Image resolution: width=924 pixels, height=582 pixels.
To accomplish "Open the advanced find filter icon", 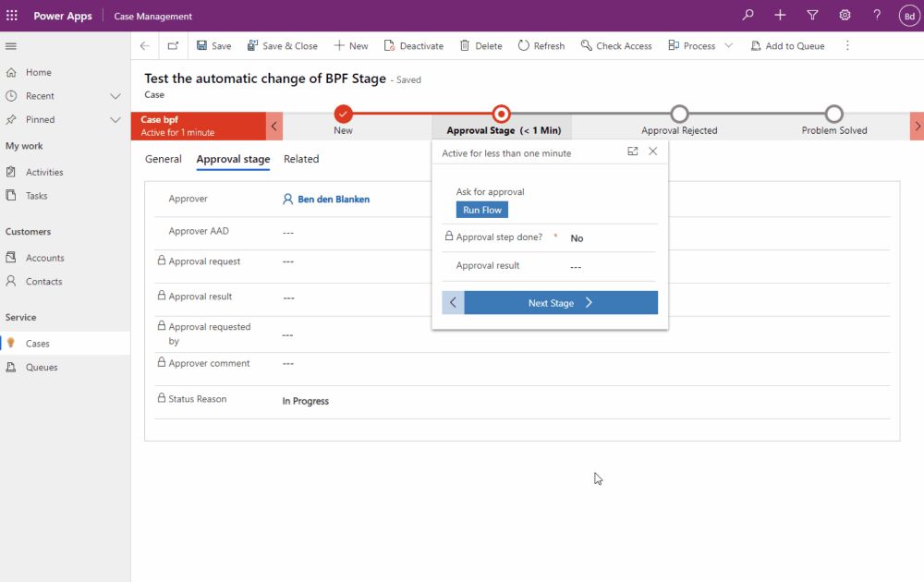I will [x=812, y=16].
